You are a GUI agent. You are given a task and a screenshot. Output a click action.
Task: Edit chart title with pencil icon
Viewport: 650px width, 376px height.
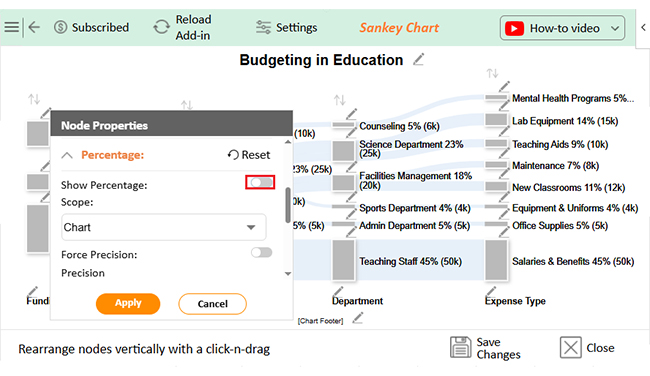click(x=419, y=60)
